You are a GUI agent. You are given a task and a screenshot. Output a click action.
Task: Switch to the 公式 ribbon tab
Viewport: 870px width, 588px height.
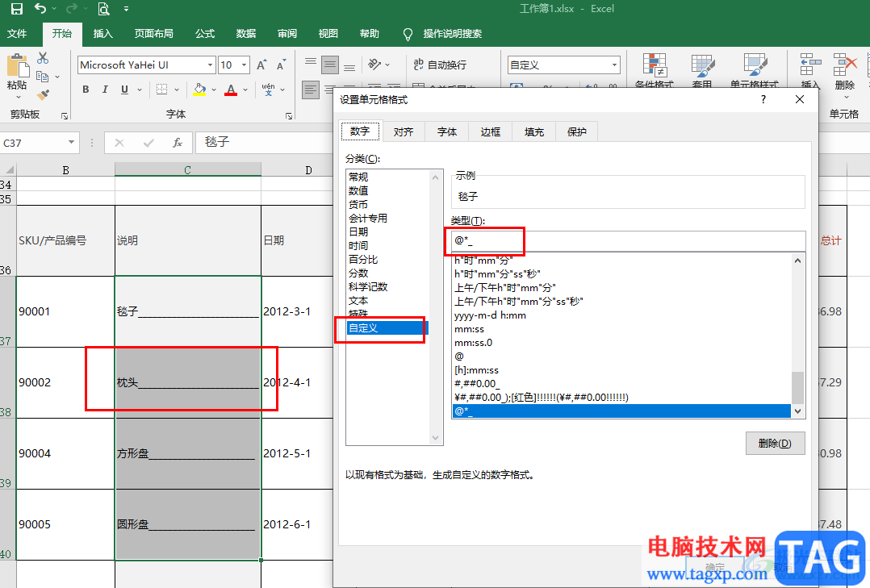[x=205, y=34]
